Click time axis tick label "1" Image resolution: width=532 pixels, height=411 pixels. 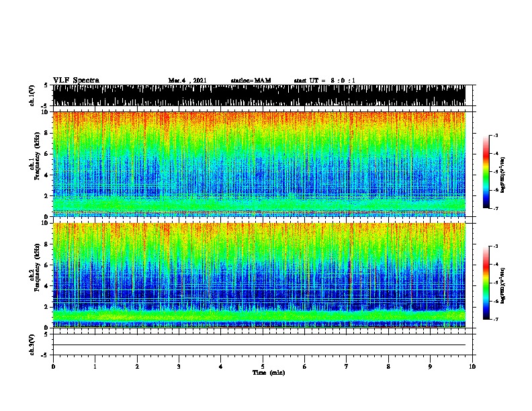95,367
